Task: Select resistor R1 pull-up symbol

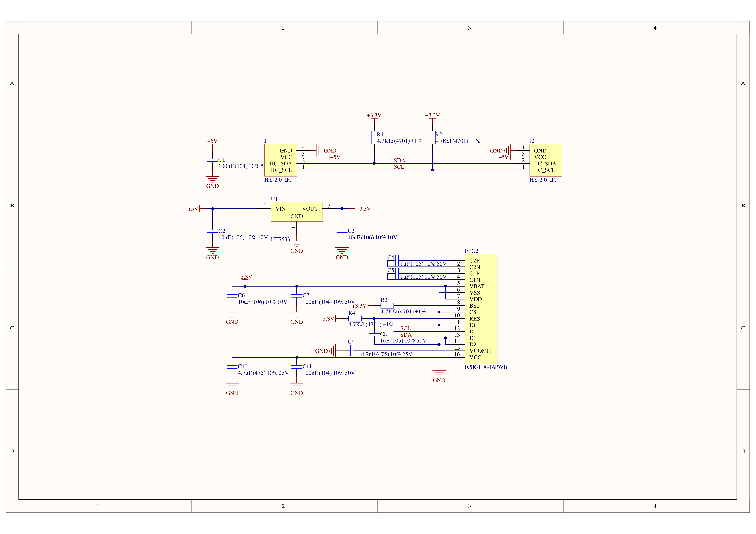Action: 374,138
